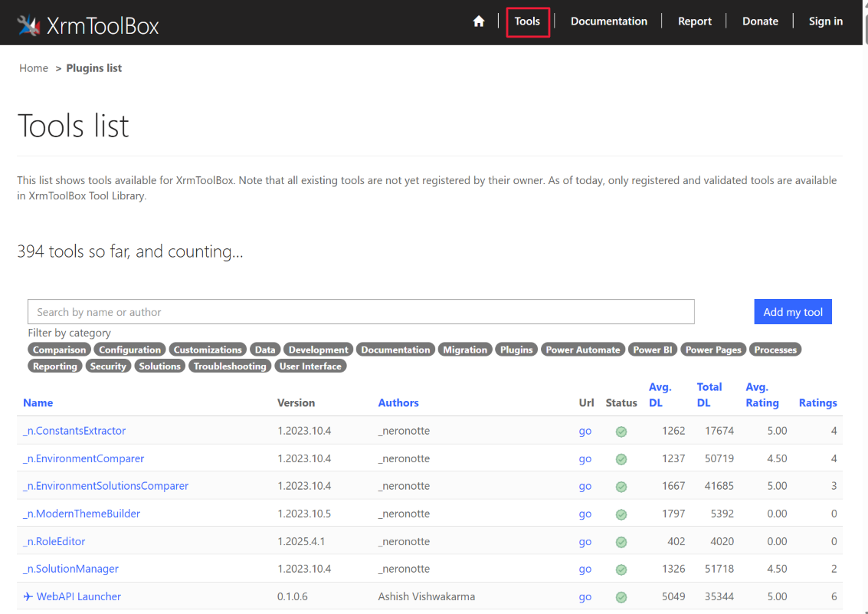Open the Documentation menu item
The image size is (868, 614).
tap(608, 21)
